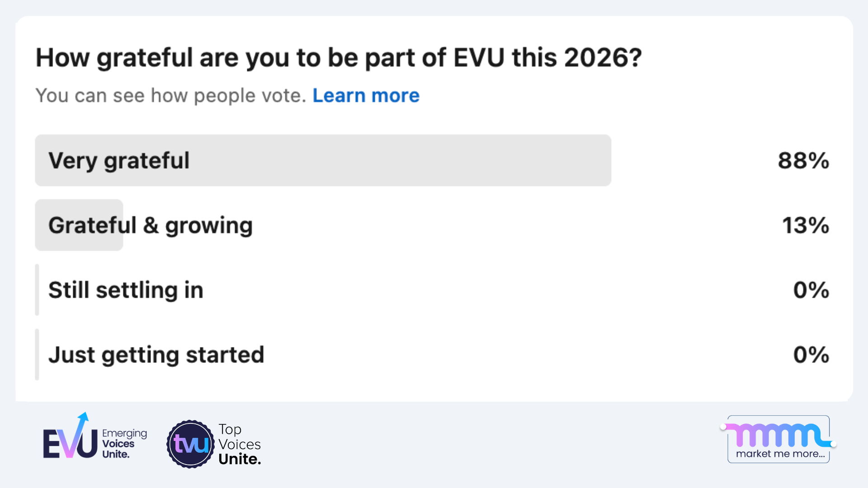Open the Learn more link
This screenshot has height=488, width=868.
click(366, 95)
